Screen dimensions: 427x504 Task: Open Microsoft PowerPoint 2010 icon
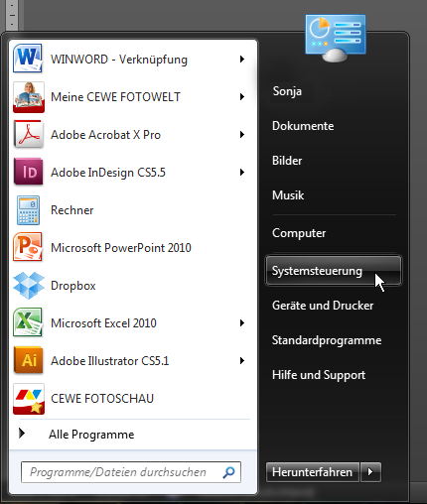tap(28, 247)
